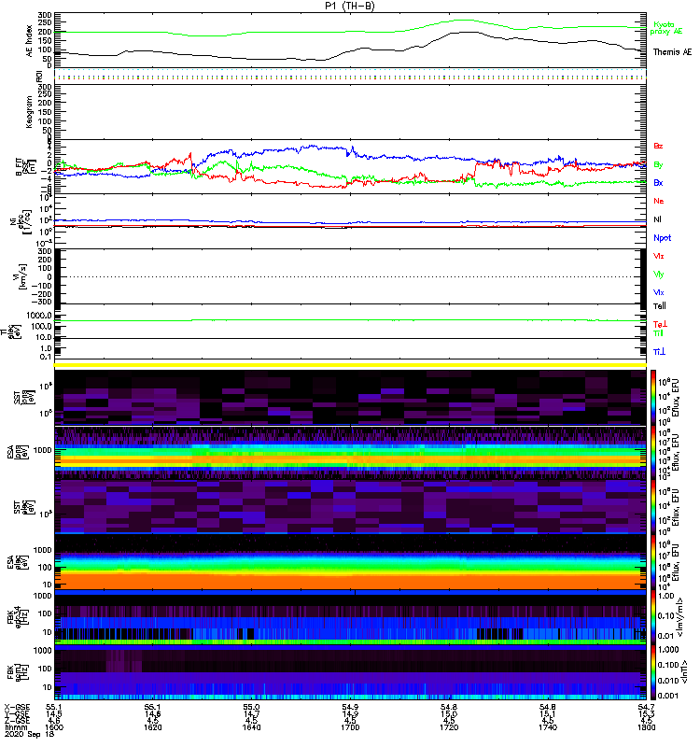Image resolution: width=700 pixels, height=747 pixels.
Task: Click the X-GSE row label
Action: click(17, 707)
